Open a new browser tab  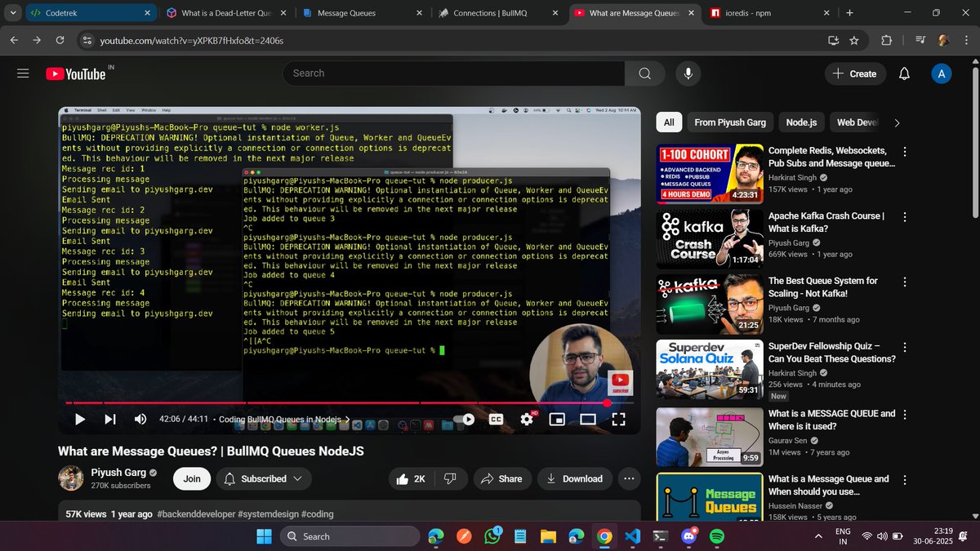tap(849, 13)
